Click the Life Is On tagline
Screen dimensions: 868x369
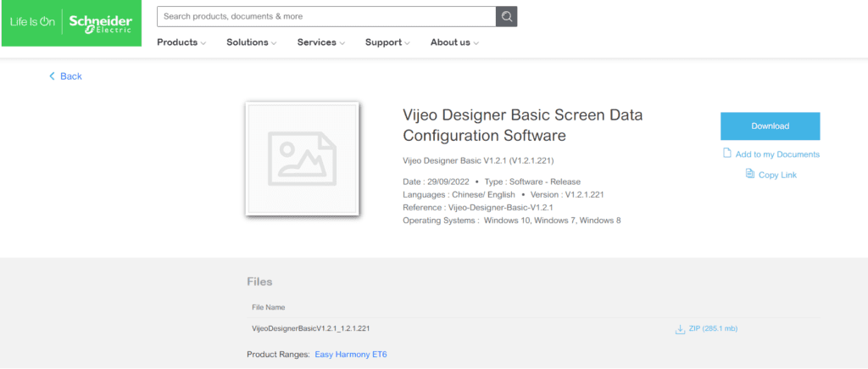coord(33,23)
